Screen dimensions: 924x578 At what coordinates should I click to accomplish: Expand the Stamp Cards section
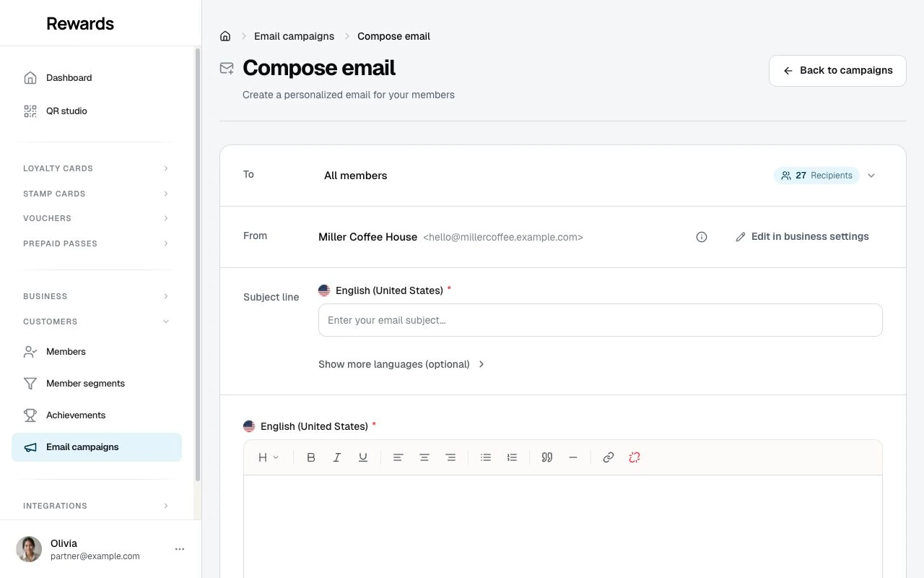click(96, 194)
